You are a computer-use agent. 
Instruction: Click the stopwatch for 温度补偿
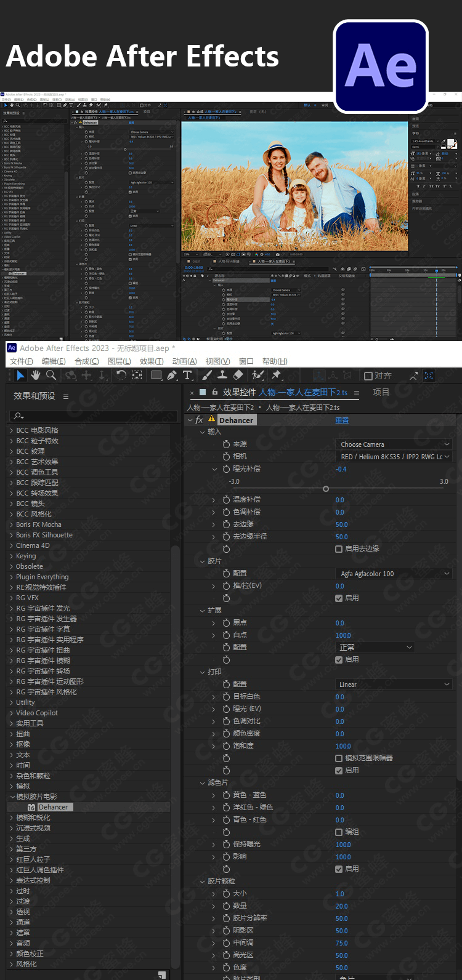(226, 500)
